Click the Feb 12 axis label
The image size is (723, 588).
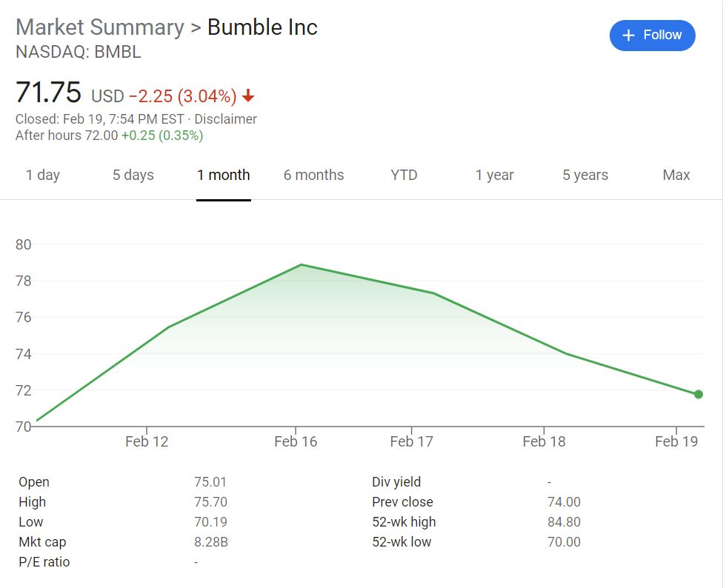pos(147,442)
